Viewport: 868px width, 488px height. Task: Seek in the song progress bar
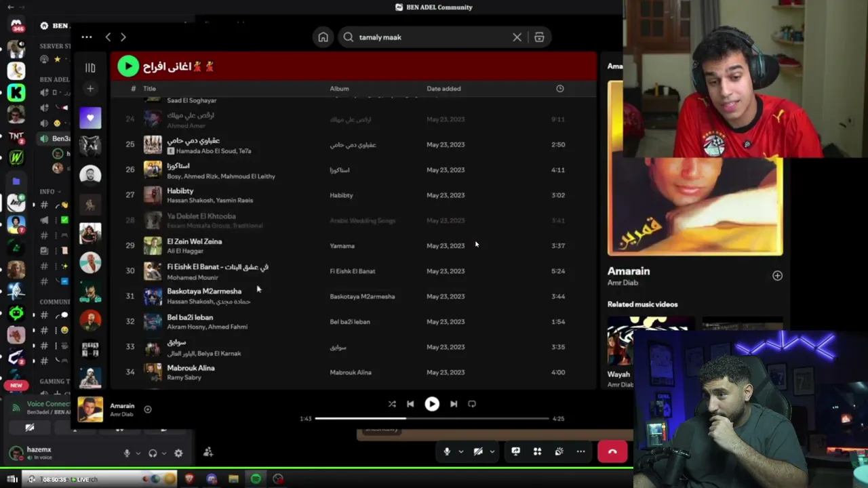click(x=432, y=418)
